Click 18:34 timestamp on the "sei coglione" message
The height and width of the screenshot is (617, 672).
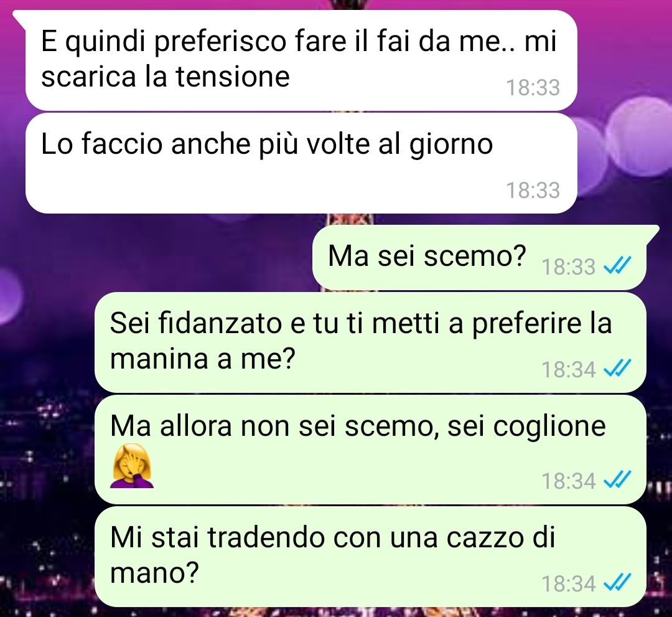(569, 481)
